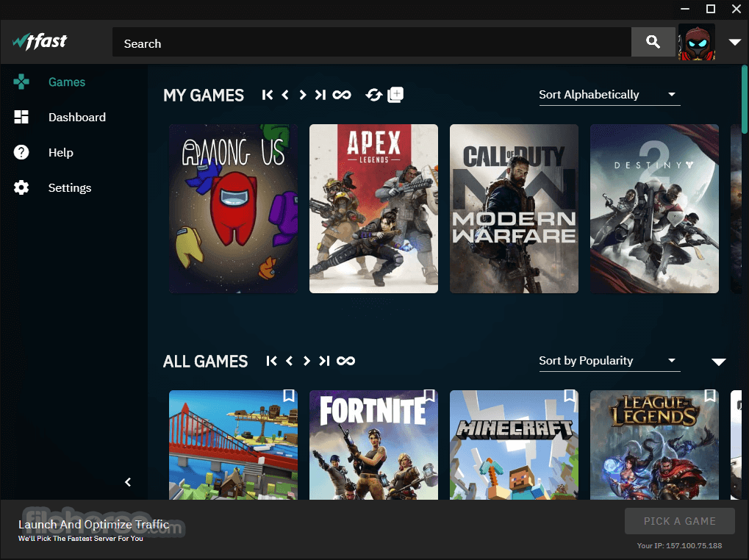Expand the account dropdown arrow
749x560 pixels.
[x=735, y=42]
